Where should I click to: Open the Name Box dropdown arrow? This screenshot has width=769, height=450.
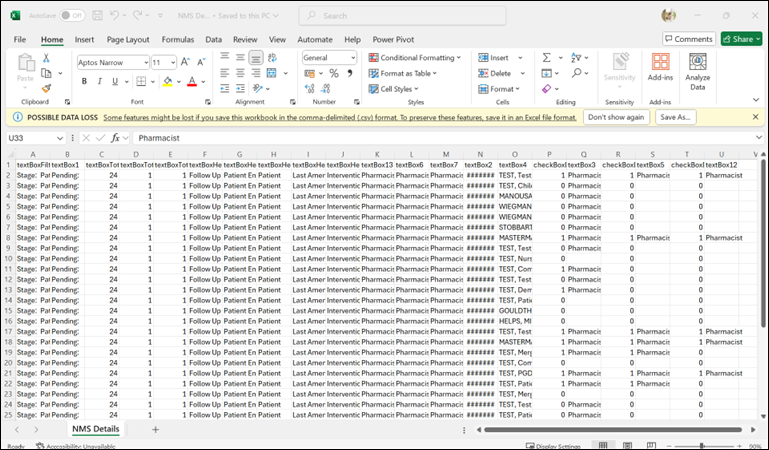click(x=60, y=138)
